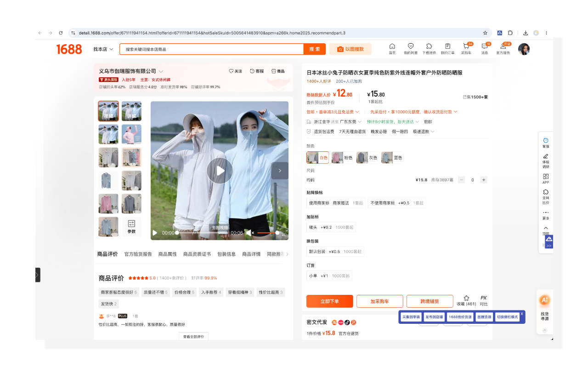This screenshot has height=368, width=588.
Task: Click the 以图搜款 image search button
Action: 351,49
